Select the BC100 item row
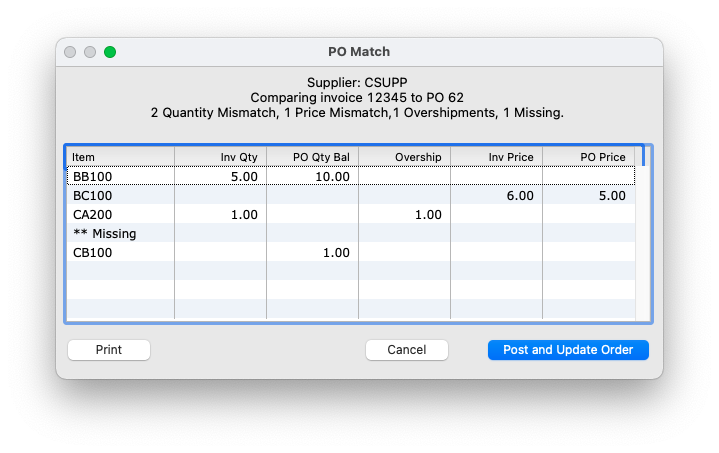This screenshot has width=719, height=453. coord(351,195)
